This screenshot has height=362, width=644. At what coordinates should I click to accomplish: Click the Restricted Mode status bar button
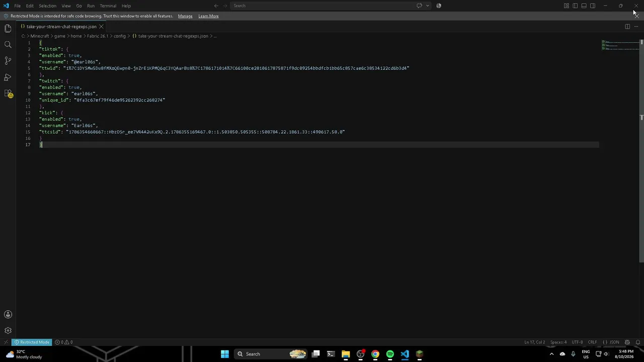click(32, 342)
